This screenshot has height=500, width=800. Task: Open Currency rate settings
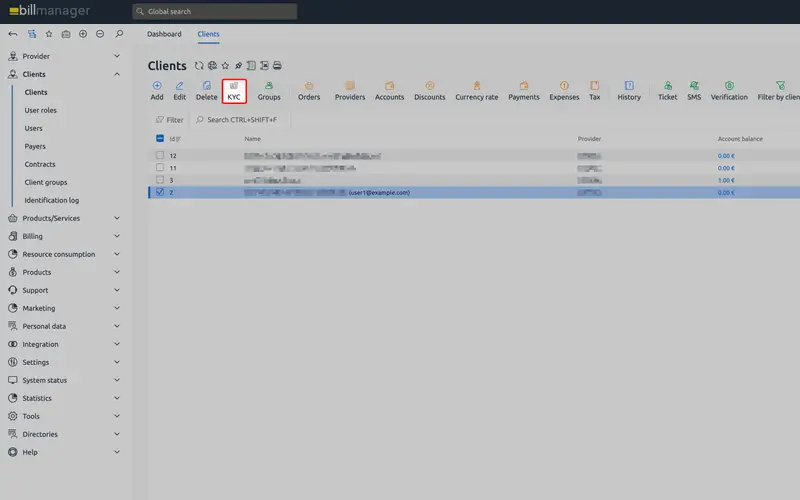[x=477, y=91]
